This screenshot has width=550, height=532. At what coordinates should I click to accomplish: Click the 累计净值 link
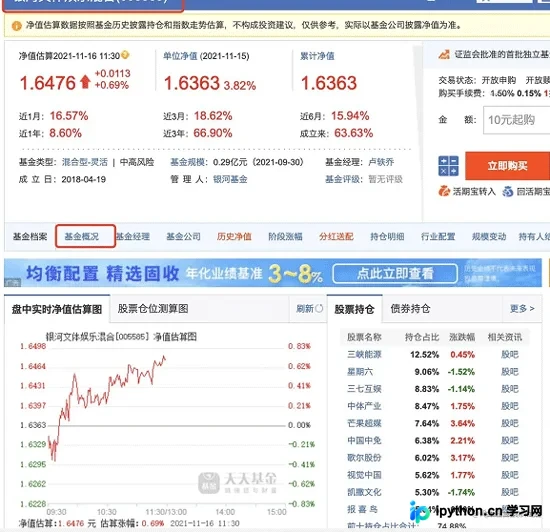(x=317, y=56)
